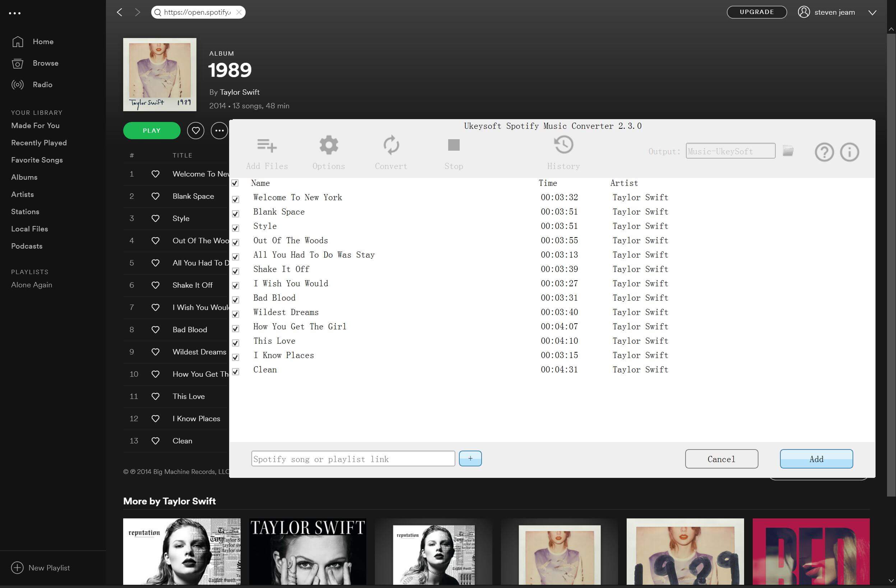Open the Playlists section in sidebar
This screenshot has height=588, width=896.
point(29,272)
